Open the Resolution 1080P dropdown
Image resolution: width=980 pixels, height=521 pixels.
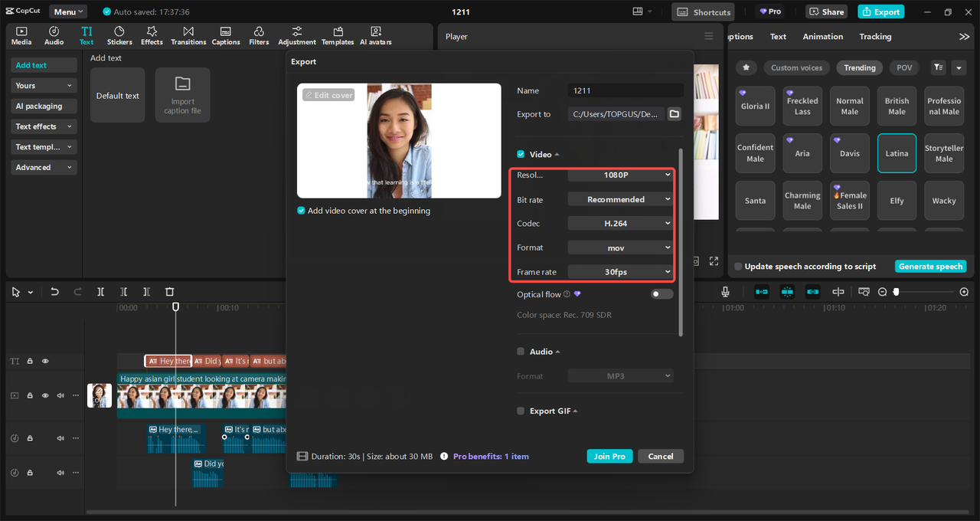[x=620, y=175]
